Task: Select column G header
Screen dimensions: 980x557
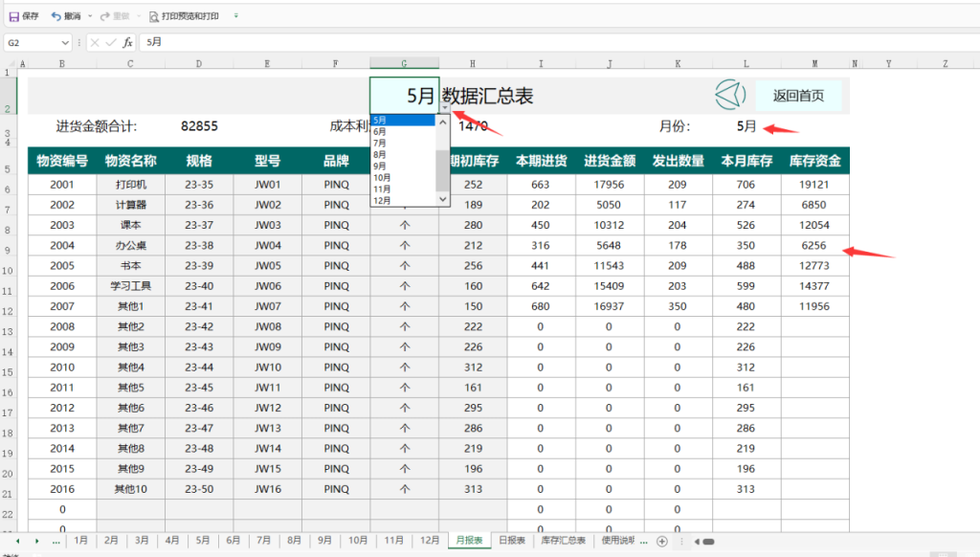Action: 405,64
